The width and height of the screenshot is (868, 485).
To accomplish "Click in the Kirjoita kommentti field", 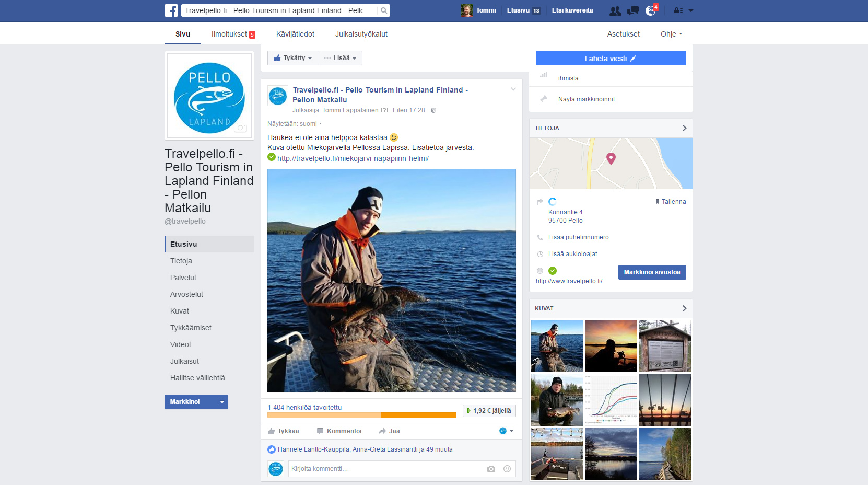I will [x=386, y=469].
